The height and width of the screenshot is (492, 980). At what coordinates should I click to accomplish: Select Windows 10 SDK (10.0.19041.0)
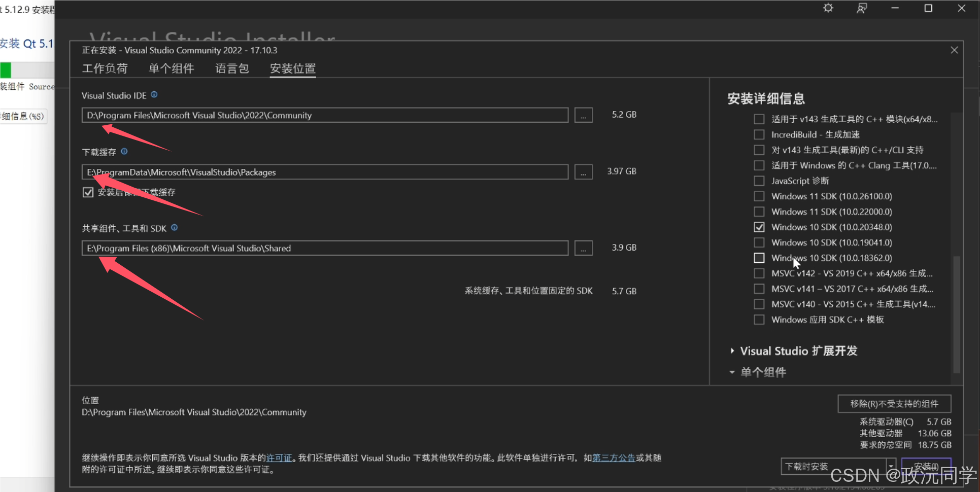(x=759, y=242)
